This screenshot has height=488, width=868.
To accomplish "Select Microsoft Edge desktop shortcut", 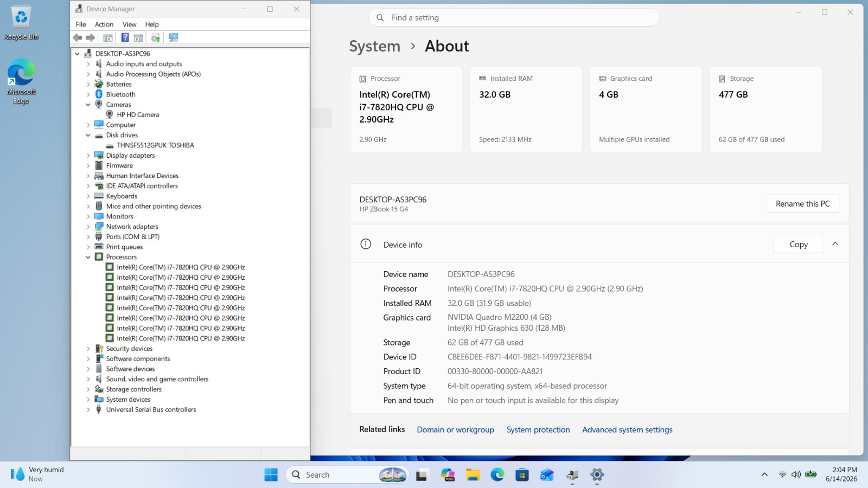I will [21, 81].
